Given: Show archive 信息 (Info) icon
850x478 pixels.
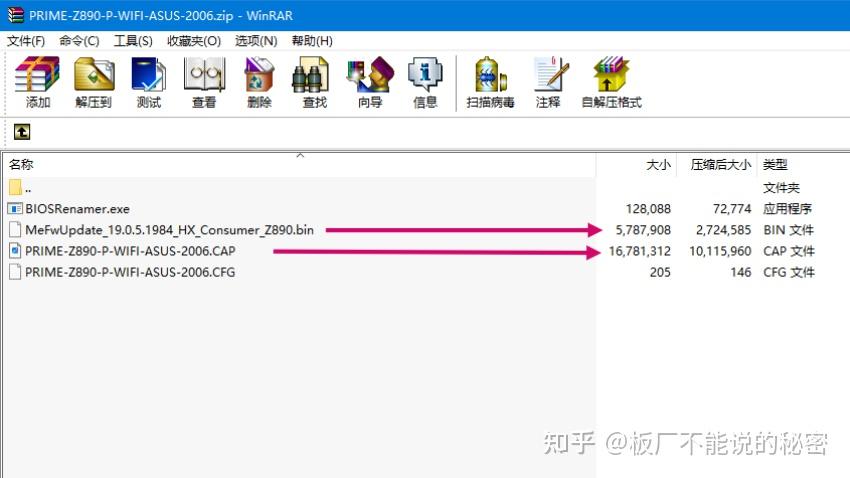Looking at the screenshot, I should click(x=425, y=74).
